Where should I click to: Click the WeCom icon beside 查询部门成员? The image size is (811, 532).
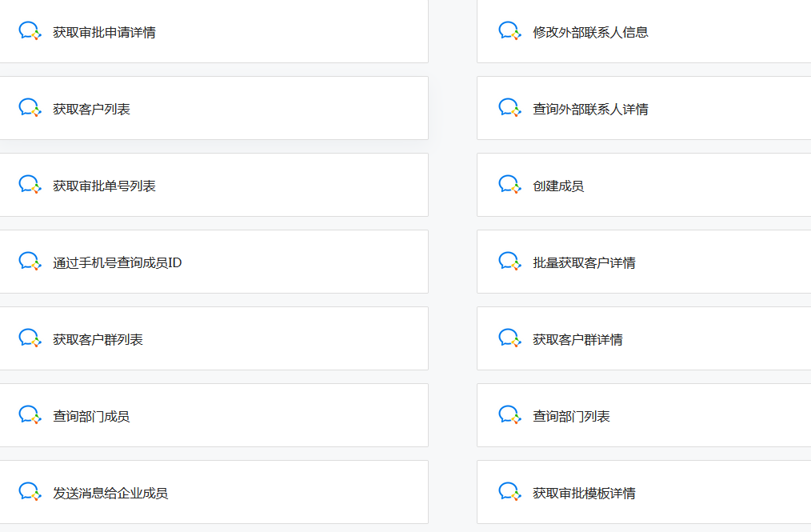30,415
